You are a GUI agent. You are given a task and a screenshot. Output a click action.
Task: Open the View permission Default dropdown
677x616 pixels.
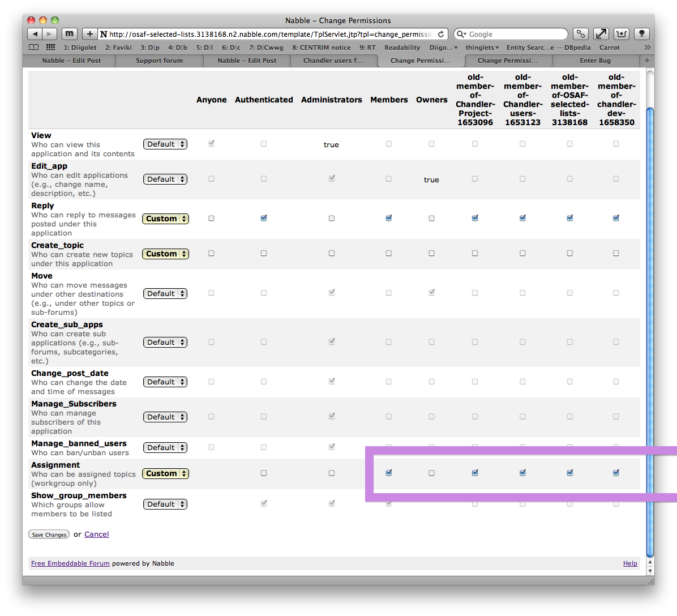[165, 144]
